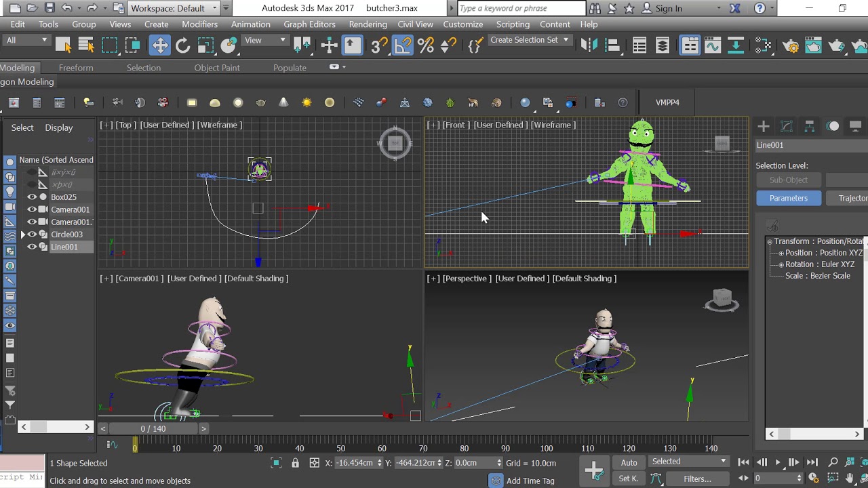Open Render Setup teapot icon
The width and height of the screenshot is (868, 488).
click(x=791, y=45)
